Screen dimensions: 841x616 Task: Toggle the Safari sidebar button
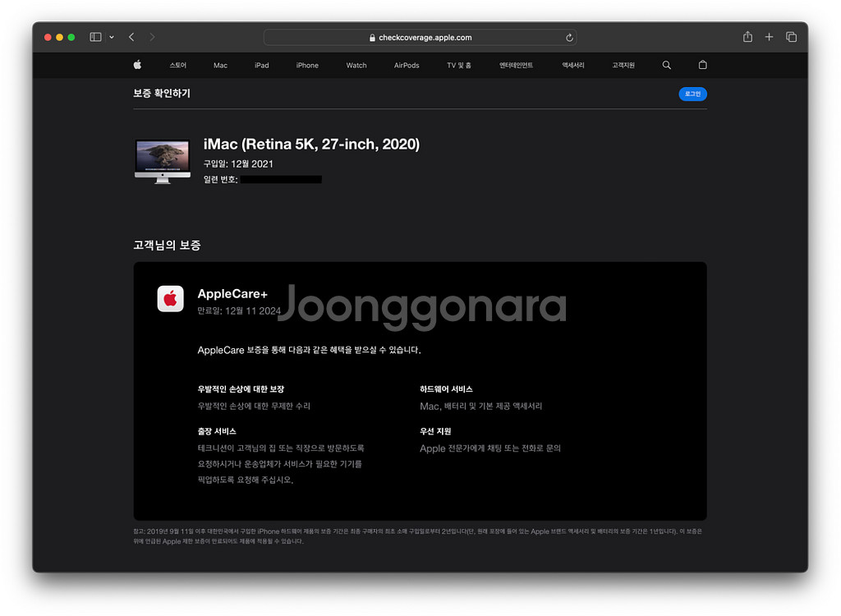[95, 37]
